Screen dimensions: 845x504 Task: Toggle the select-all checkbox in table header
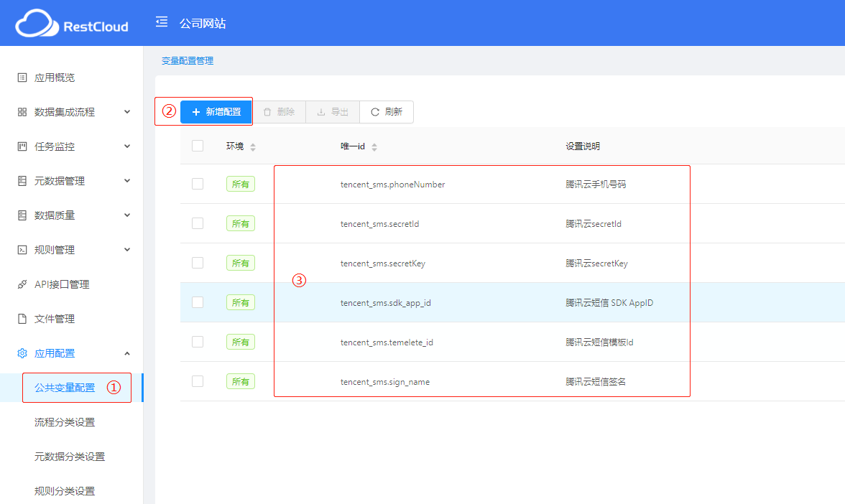click(198, 146)
